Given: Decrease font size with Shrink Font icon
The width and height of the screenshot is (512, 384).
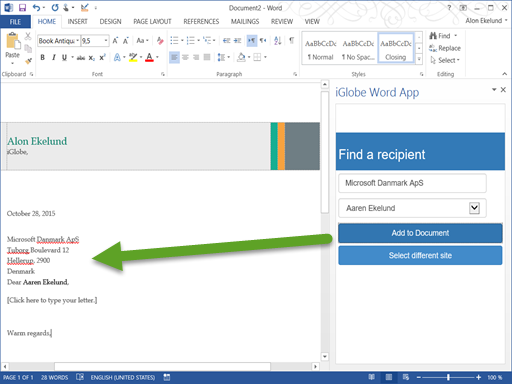Looking at the screenshot, I should (126, 41).
